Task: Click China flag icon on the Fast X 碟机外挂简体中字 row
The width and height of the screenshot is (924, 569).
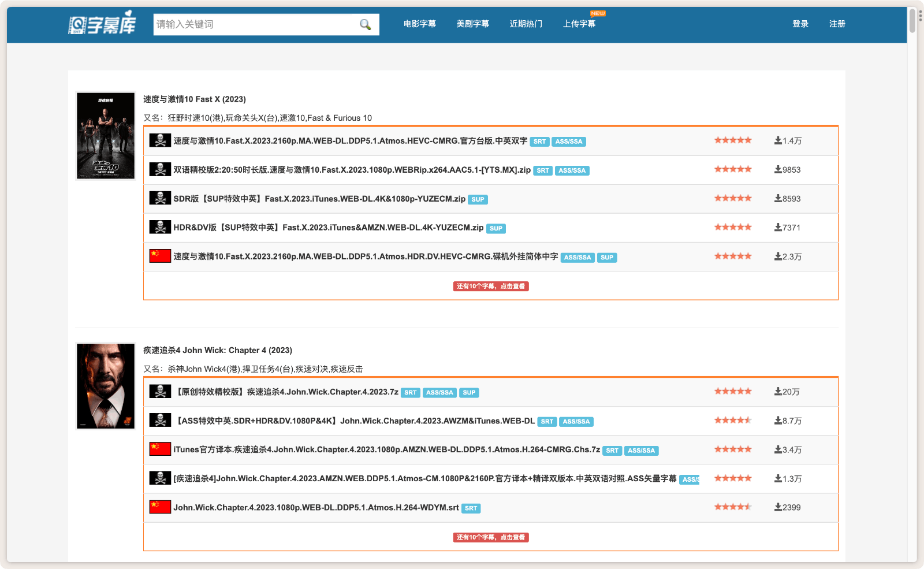Action: pos(160,256)
